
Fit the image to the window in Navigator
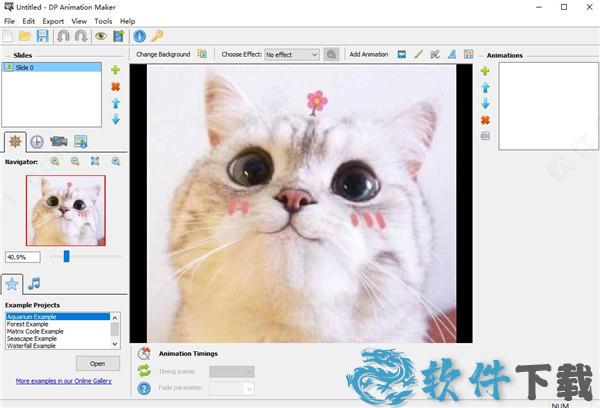(x=95, y=162)
